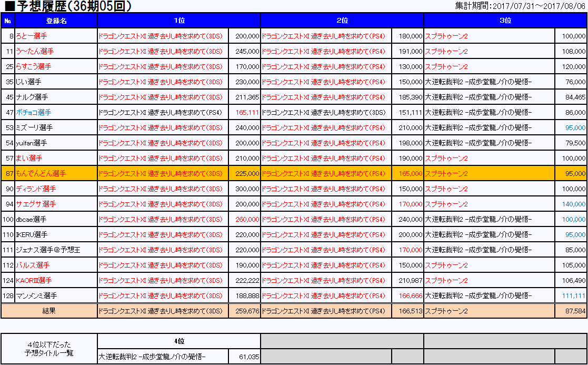Select the name ろと一選手

[x=32, y=36]
